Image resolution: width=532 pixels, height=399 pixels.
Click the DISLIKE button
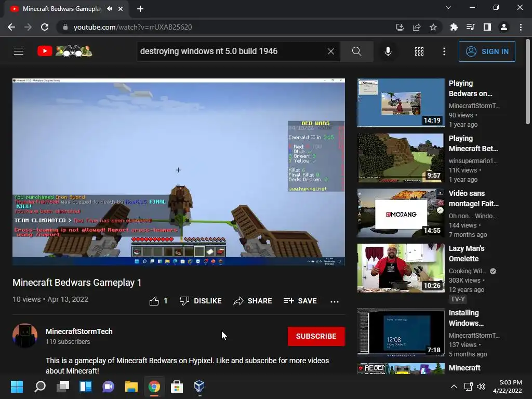(201, 301)
